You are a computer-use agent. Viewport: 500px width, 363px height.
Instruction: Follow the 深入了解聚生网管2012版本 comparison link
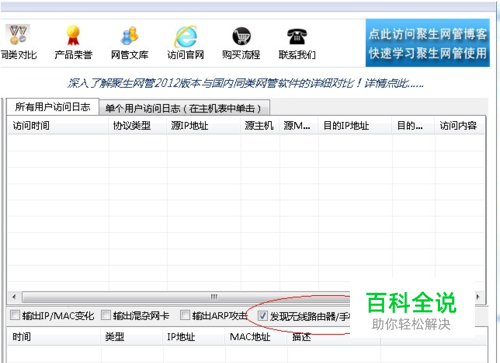246,83
